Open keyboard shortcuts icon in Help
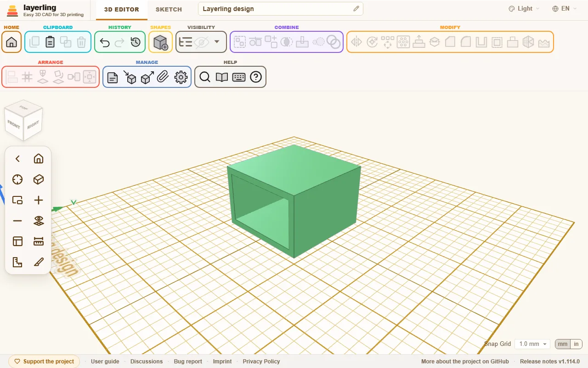 click(239, 77)
